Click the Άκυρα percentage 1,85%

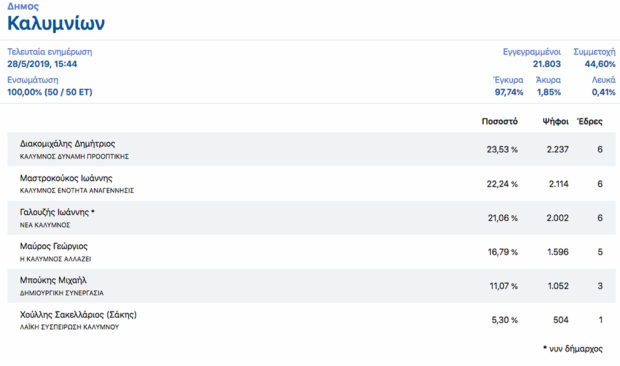coord(549,92)
